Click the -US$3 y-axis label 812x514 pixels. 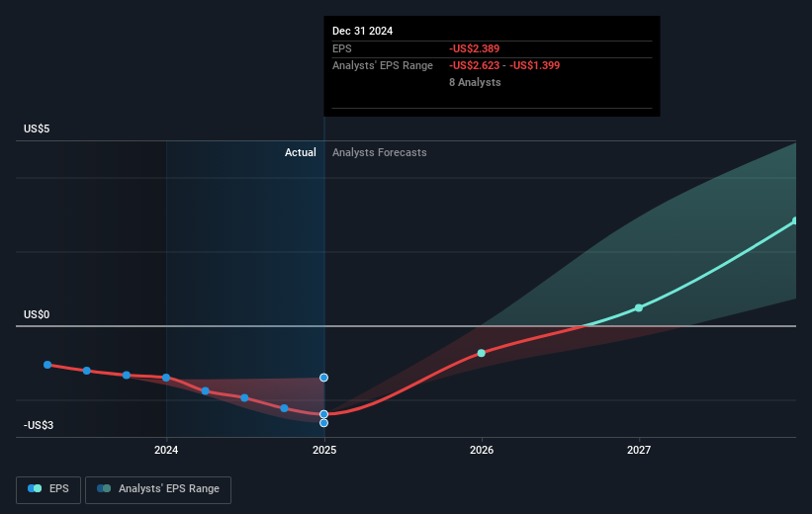pos(39,425)
